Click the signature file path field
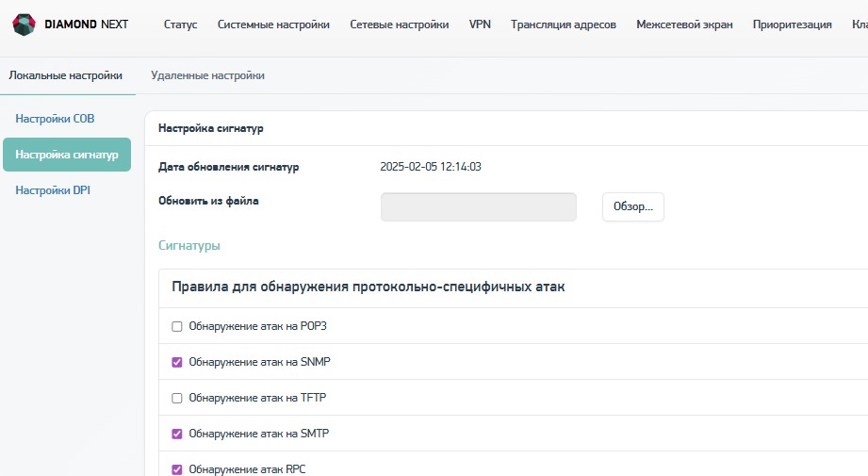This screenshot has height=476, width=868. tap(478, 206)
